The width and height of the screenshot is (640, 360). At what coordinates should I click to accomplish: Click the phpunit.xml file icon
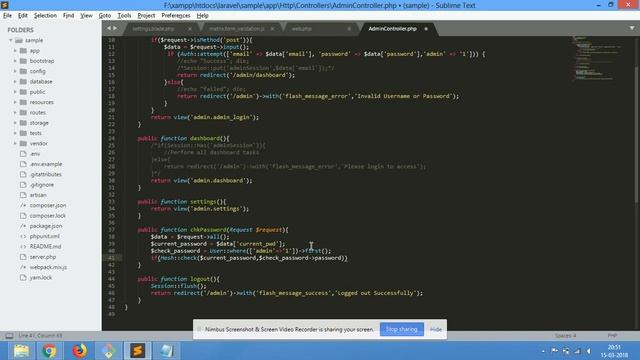[23, 236]
